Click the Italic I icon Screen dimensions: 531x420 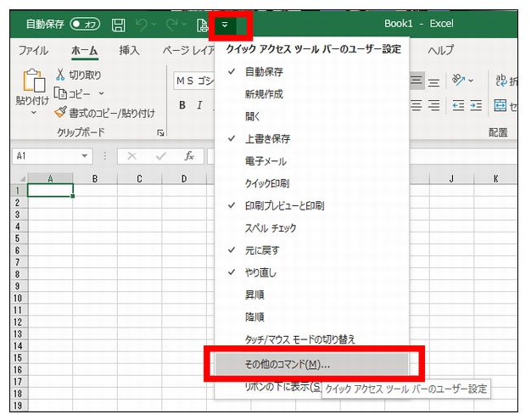199,105
